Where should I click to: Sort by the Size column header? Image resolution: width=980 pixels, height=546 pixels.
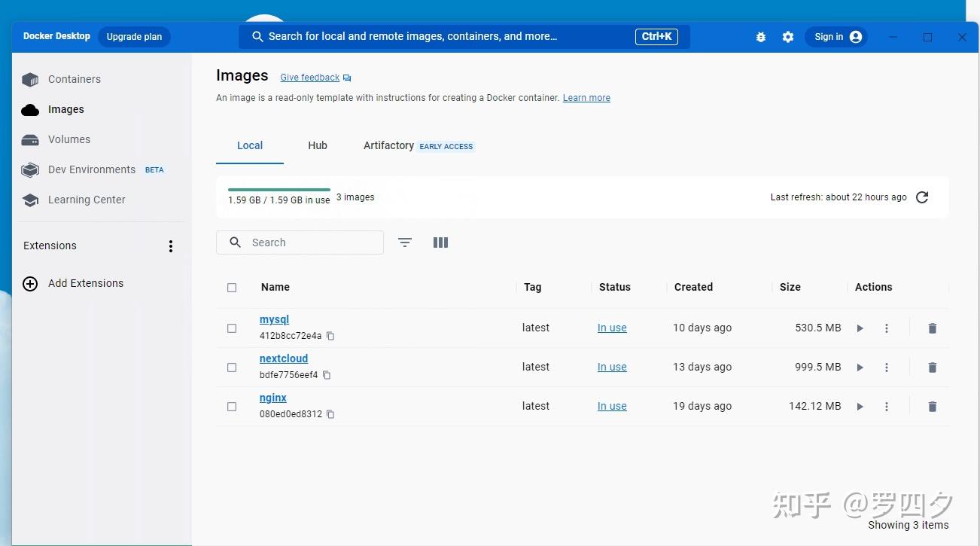click(790, 288)
